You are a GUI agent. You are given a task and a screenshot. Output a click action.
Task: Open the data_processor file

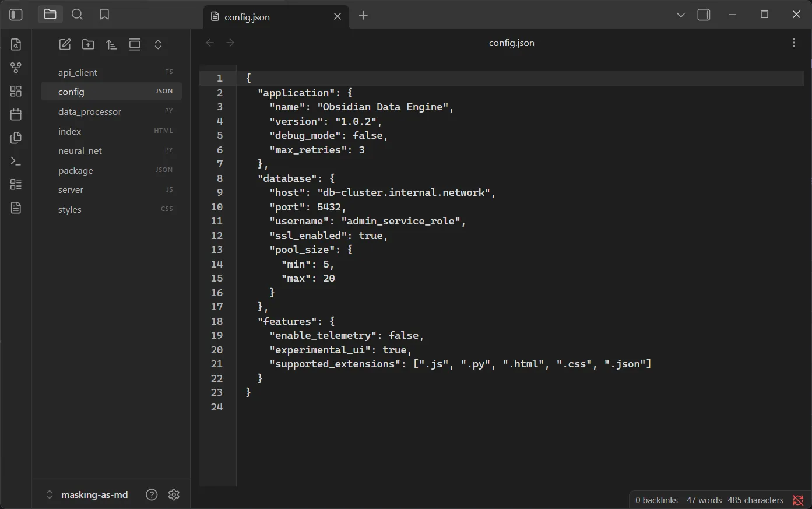(x=111, y=111)
